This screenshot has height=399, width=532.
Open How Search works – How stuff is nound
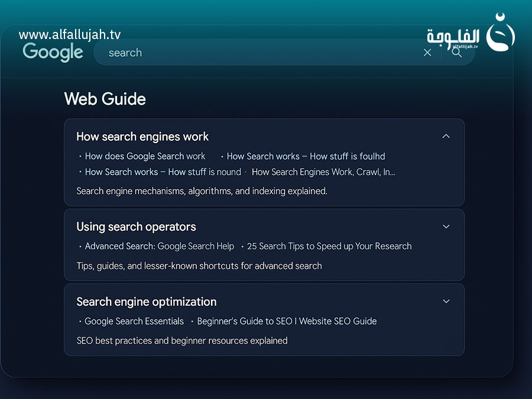coord(163,172)
